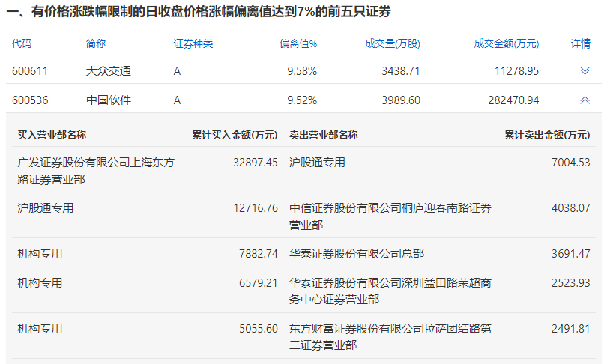Click the 成交量(万股) column header

tap(393, 43)
